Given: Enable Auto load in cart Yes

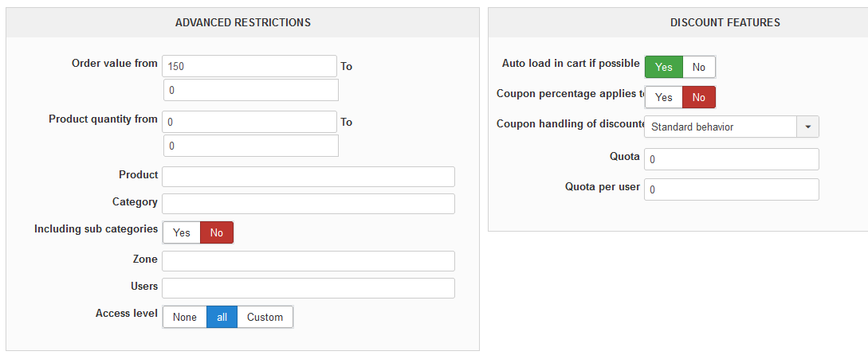Looking at the screenshot, I should pyautogui.click(x=664, y=67).
